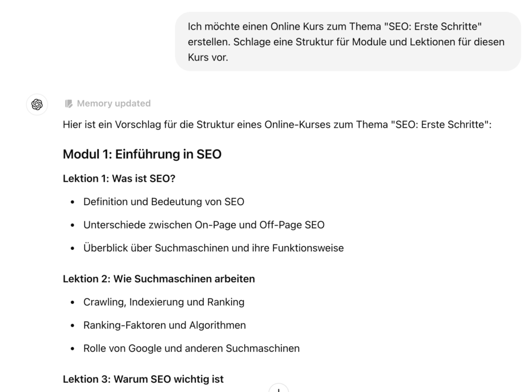Open the "Memory updated" label
This screenshot has width=532, height=392.
(x=113, y=104)
